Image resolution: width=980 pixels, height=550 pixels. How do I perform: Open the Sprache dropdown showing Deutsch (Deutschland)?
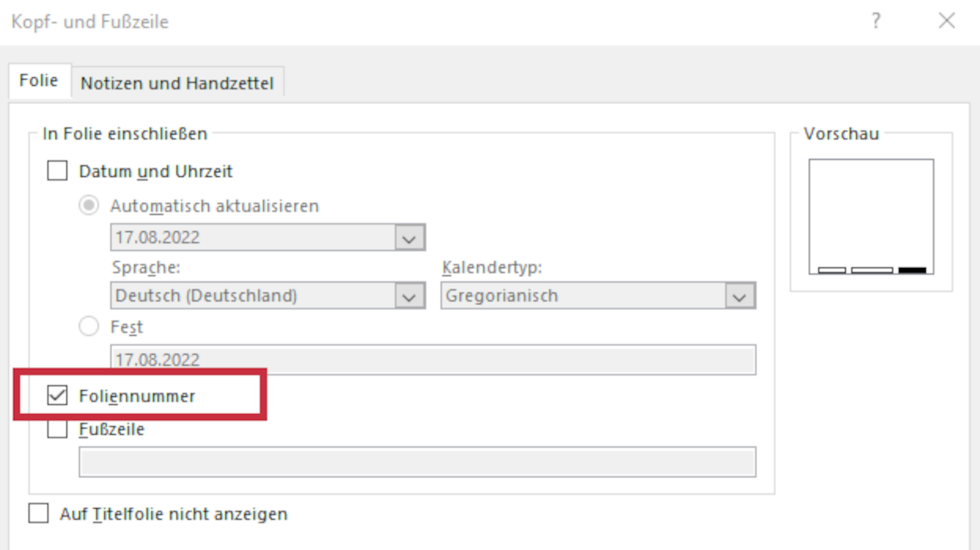coord(267,296)
